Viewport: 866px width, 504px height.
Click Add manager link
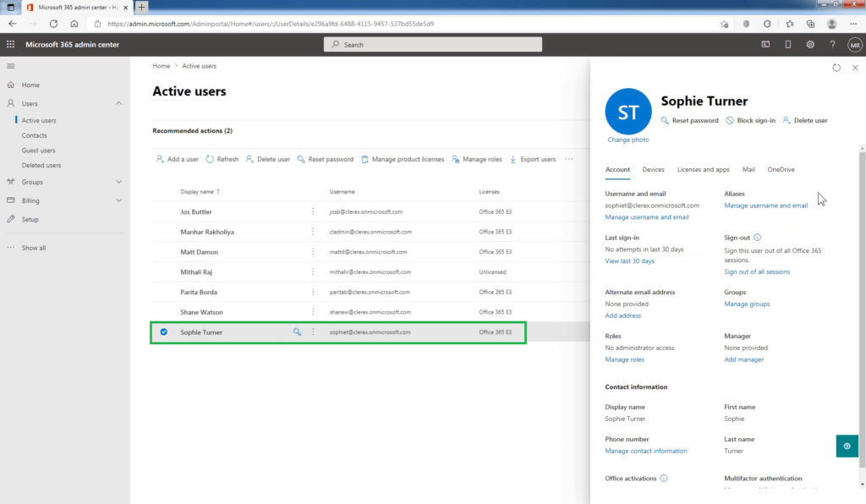pos(743,359)
